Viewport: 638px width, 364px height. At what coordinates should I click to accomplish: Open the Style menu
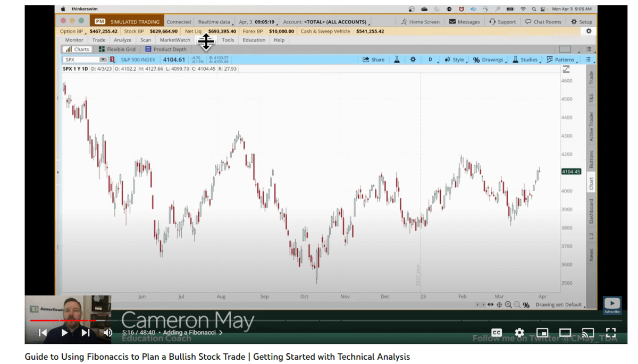click(x=455, y=60)
